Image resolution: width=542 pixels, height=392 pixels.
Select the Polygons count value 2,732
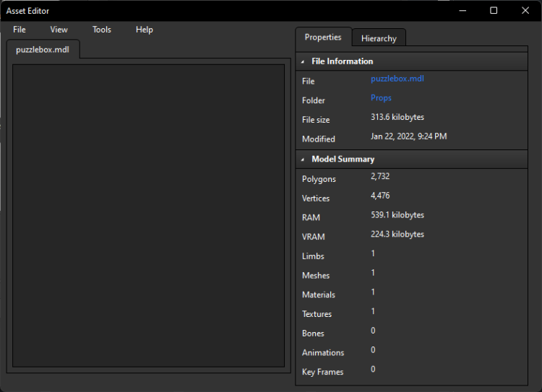(x=380, y=176)
